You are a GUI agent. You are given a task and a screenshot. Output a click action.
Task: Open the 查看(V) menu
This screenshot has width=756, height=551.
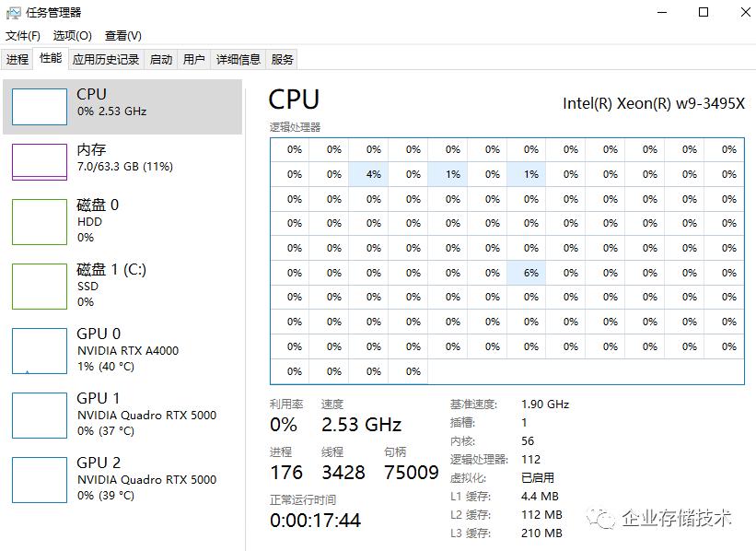click(x=121, y=35)
